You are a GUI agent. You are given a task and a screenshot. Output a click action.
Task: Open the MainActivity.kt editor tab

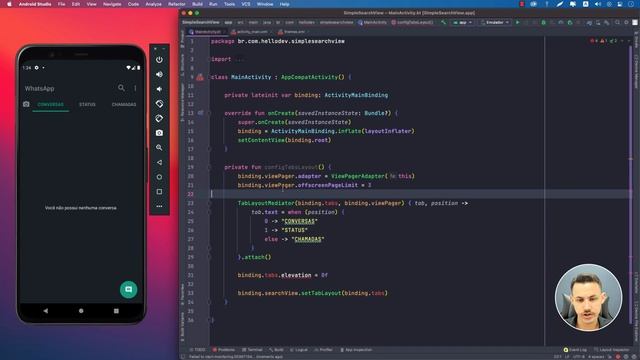pos(207,32)
